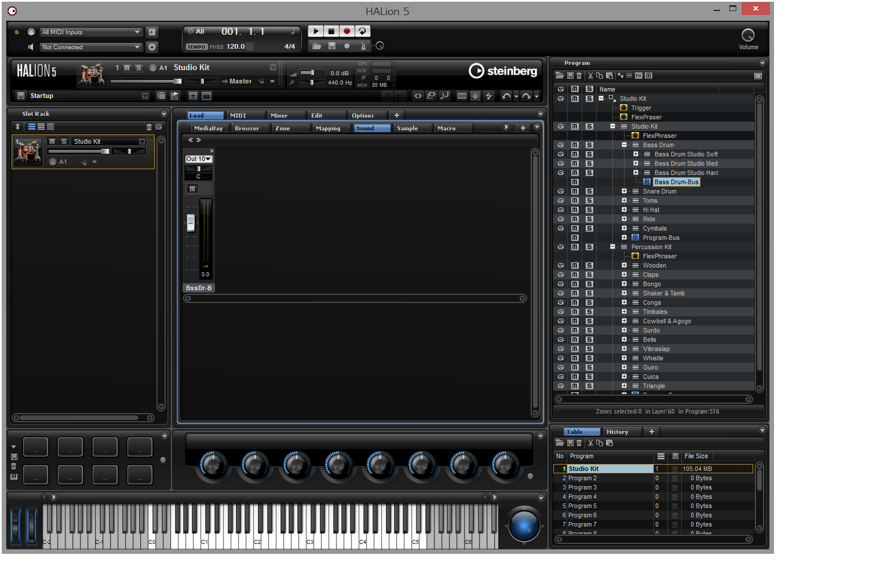Click the Slot Rack trash icon

(149, 127)
